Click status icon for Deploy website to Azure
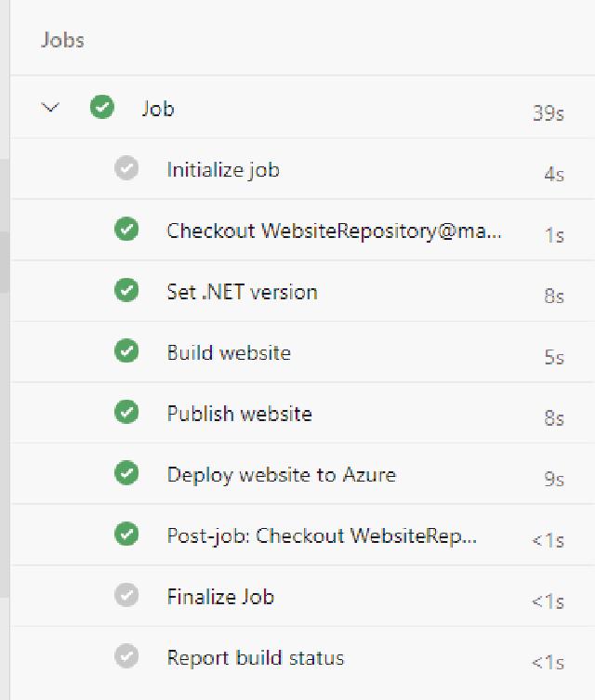This screenshot has height=700, width=595. point(126,474)
